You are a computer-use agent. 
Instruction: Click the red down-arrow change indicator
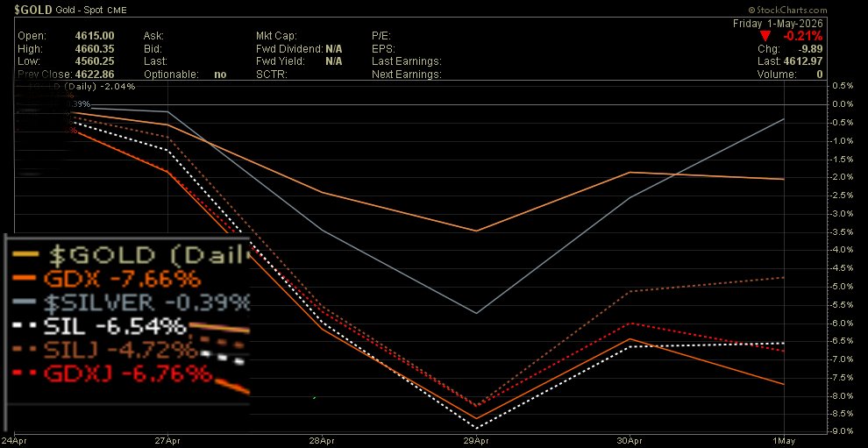(x=765, y=36)
